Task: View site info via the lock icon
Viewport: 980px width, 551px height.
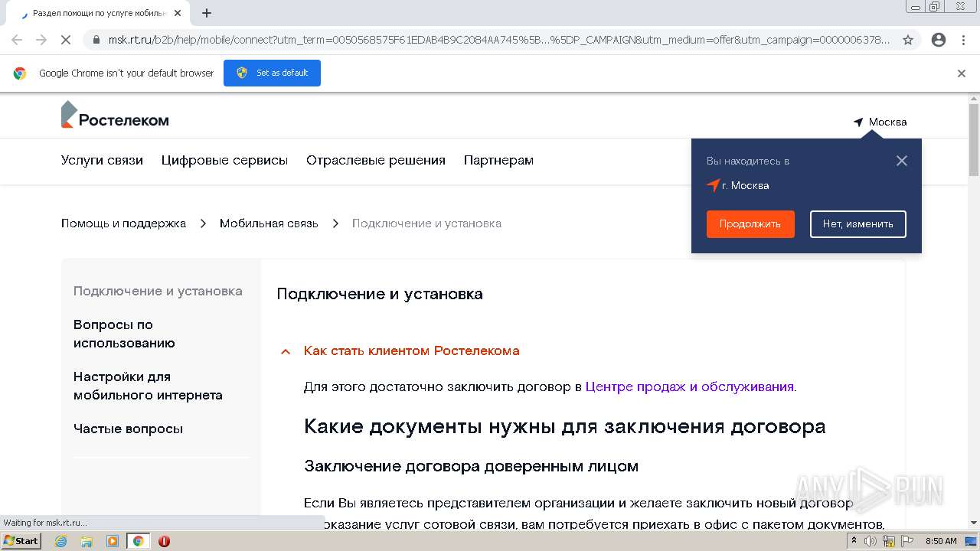Action: [96, 40]
